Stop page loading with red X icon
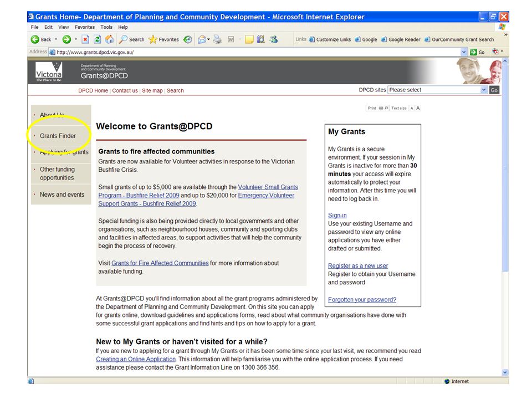This screenshot has height=399, width=532. (x=85, y=40)
